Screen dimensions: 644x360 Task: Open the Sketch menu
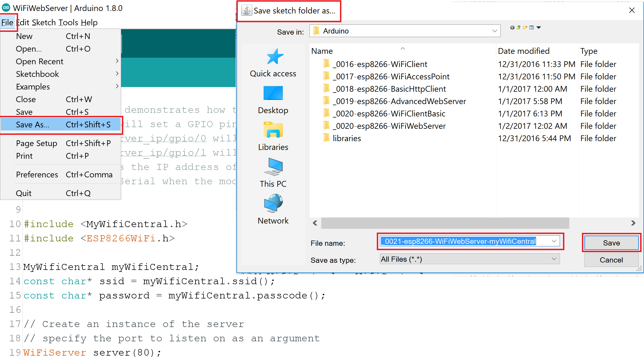coord(44,22)
